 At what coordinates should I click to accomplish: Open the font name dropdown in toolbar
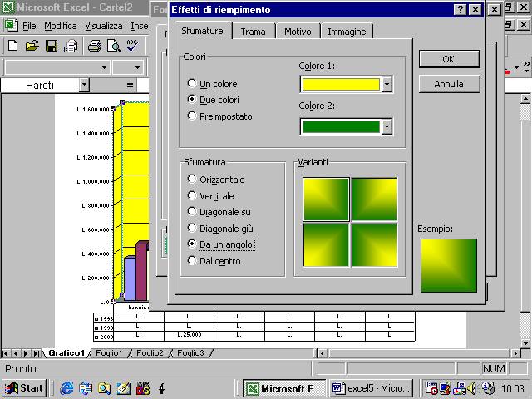[104, 67]
